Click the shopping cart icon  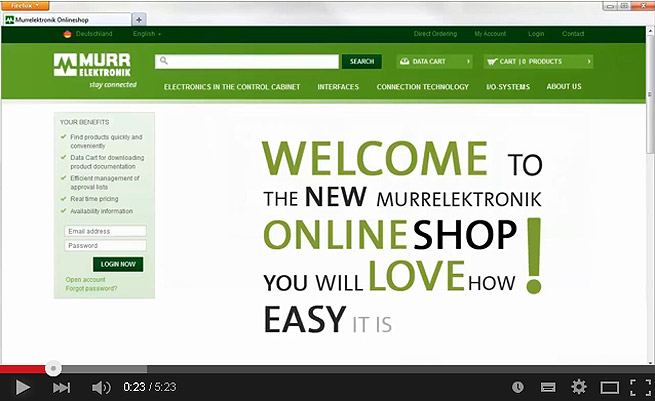coord(492,62)
